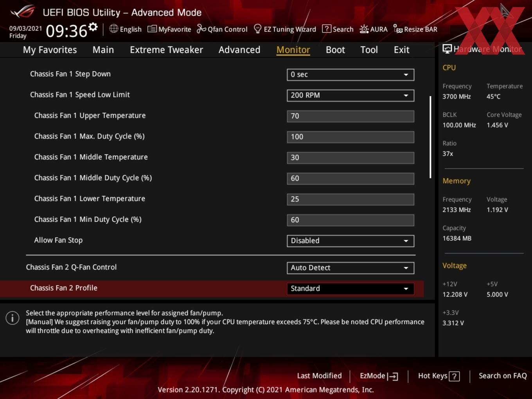Open the My Favorites tab
The width and height of the screenshot is (532, 399).
tap(50, 50)
